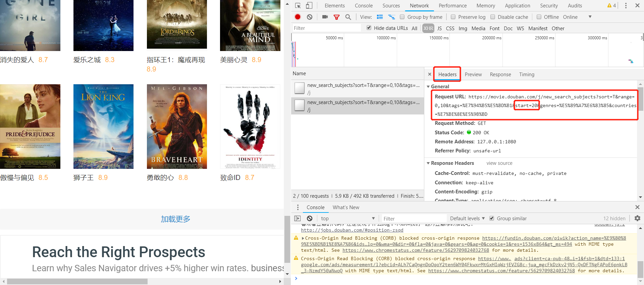The width and height of the screenshot is (644, 285).
Task: Filter requests by XHR type
Action: coord(428,28)
